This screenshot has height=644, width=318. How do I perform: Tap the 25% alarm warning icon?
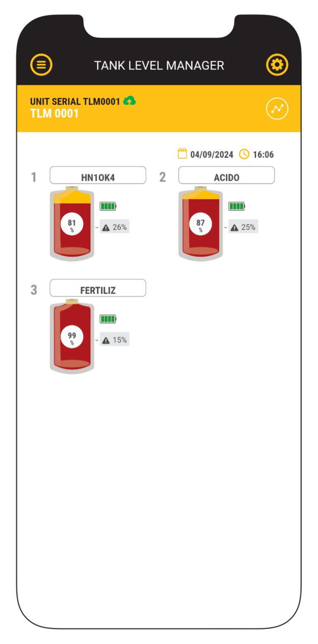(x=234, y=227)
